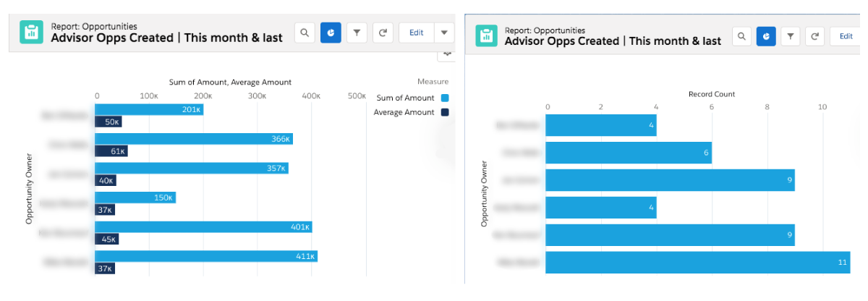Click the green report icon above the Record Count chart

click(486, 35)
